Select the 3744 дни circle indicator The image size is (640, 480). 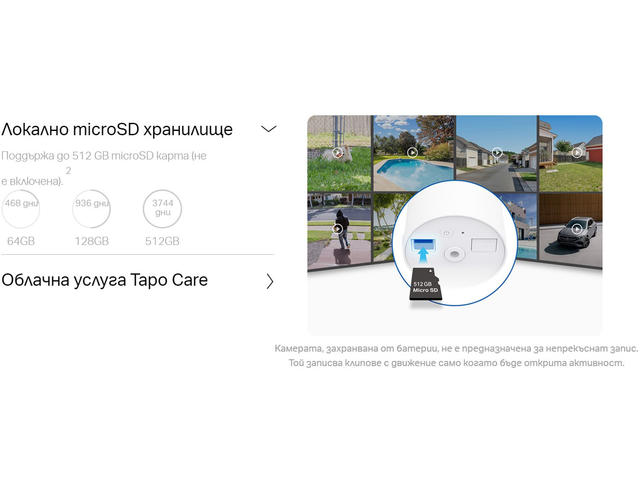tap(162, 208)
